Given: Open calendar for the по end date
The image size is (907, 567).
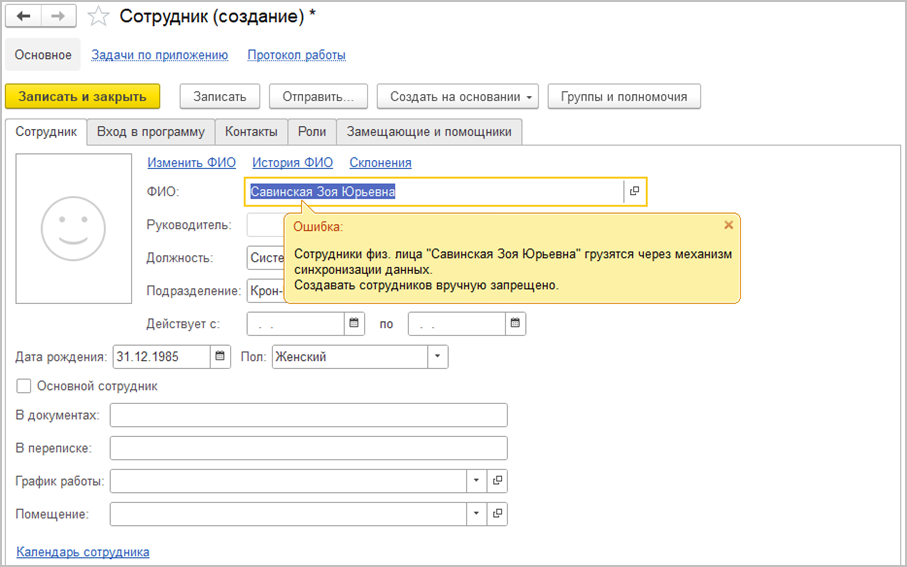Looking at the screenshot, I should coord(515,324).
